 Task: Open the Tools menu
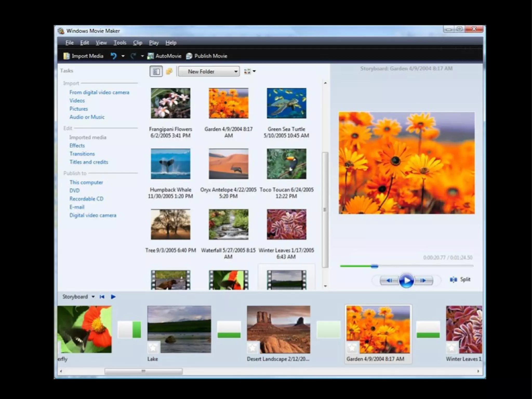coord(120,43)
